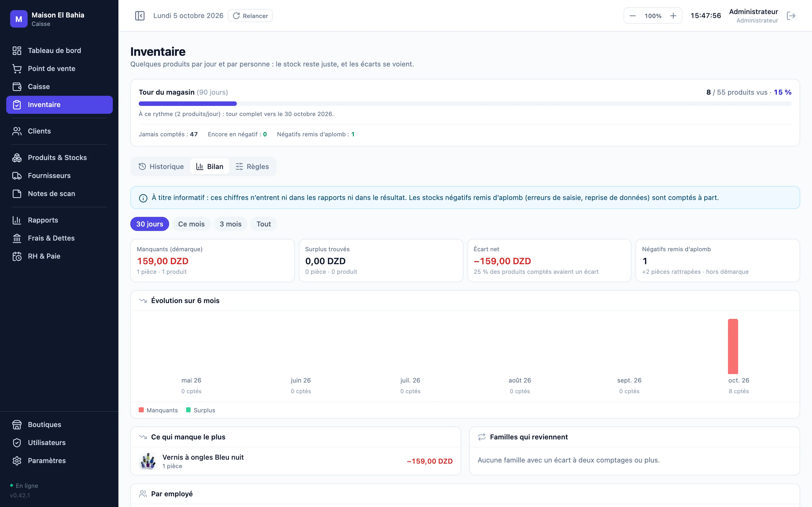Screen dimensions: 812x507
Task: Select the Tout period filter
Action: (264, 224)
